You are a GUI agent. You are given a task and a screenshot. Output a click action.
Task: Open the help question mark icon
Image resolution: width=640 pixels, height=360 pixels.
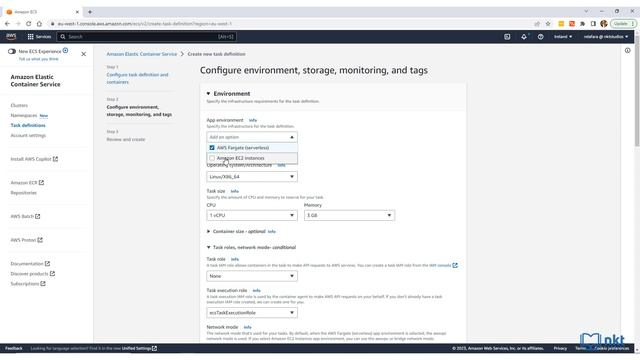540,37
